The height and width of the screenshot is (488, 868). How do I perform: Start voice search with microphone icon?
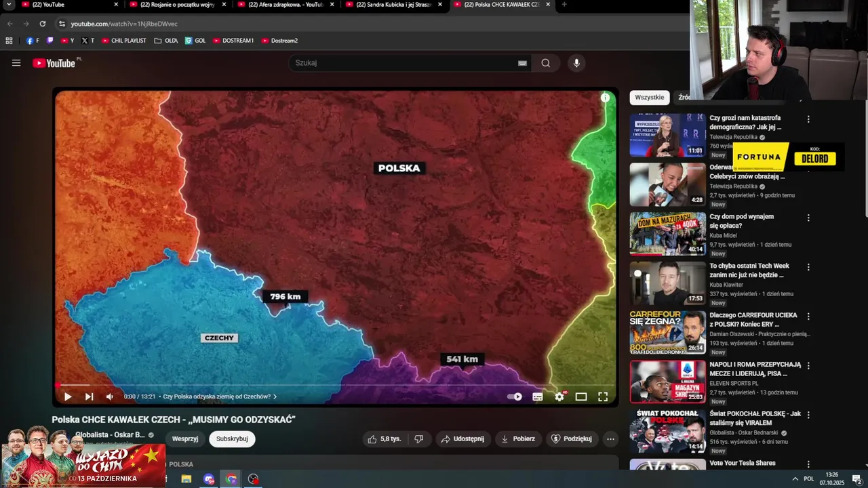[x=576, y=63]
